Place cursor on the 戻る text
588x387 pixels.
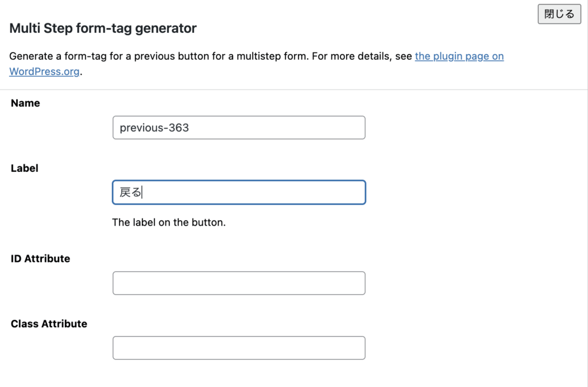coord(130,192)
